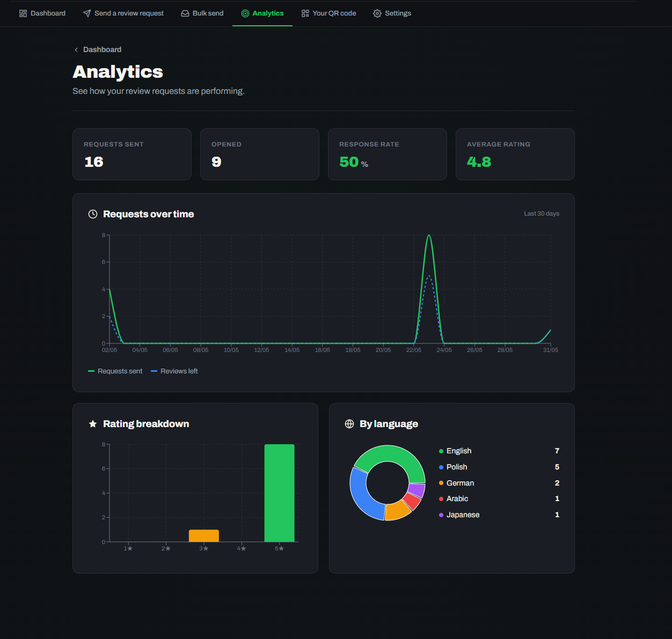Click the "Arabic" language row label
672x639 pixels.
(x=457, y=499)
